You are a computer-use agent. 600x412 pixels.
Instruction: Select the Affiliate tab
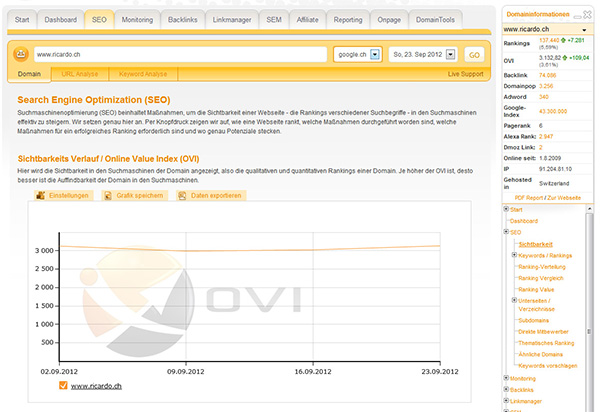307,20
